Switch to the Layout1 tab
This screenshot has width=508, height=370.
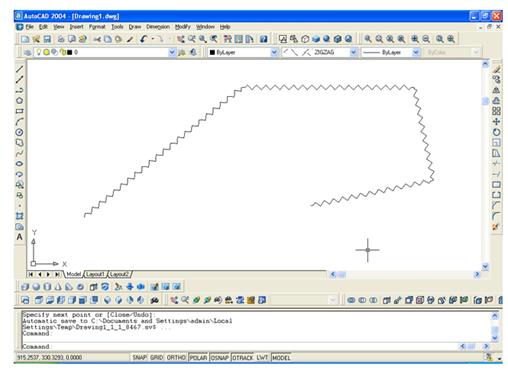coord(95,274)
